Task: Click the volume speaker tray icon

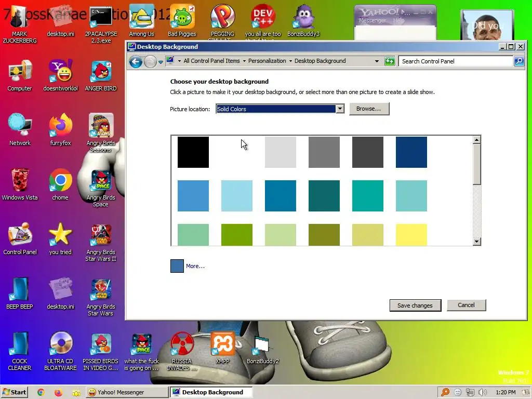Action: coord(483,392)
